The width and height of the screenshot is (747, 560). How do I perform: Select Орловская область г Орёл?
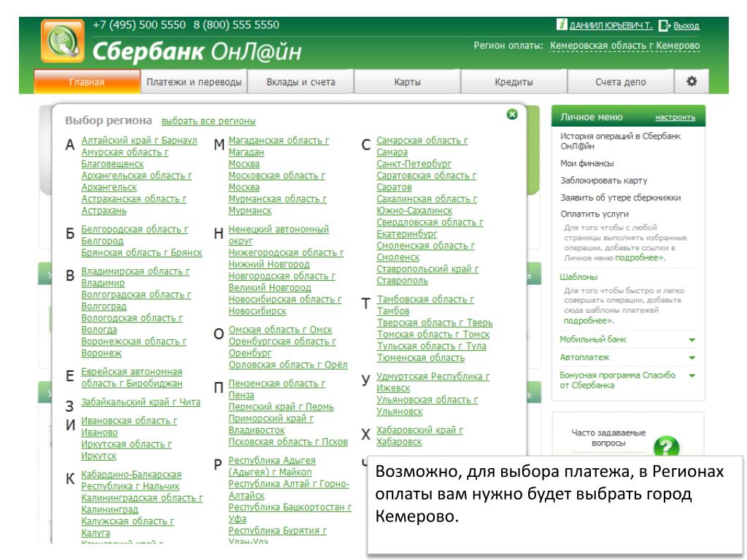tap(287, 365)
